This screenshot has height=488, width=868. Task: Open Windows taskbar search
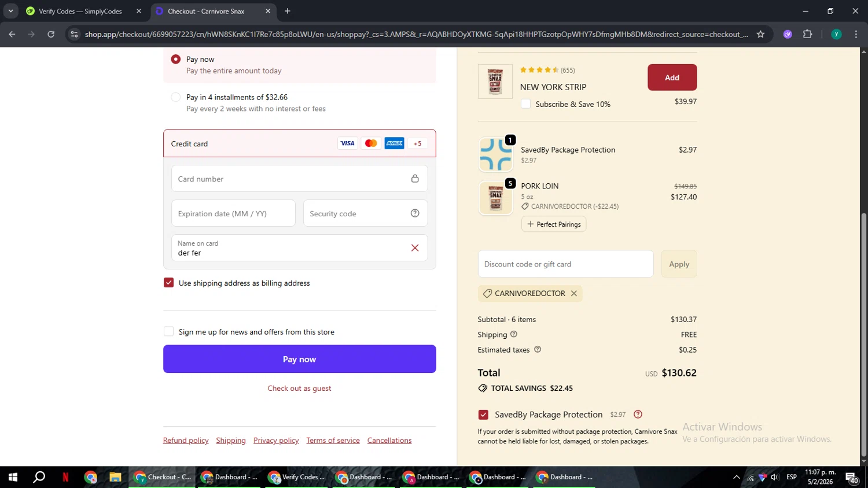[39, 477]
